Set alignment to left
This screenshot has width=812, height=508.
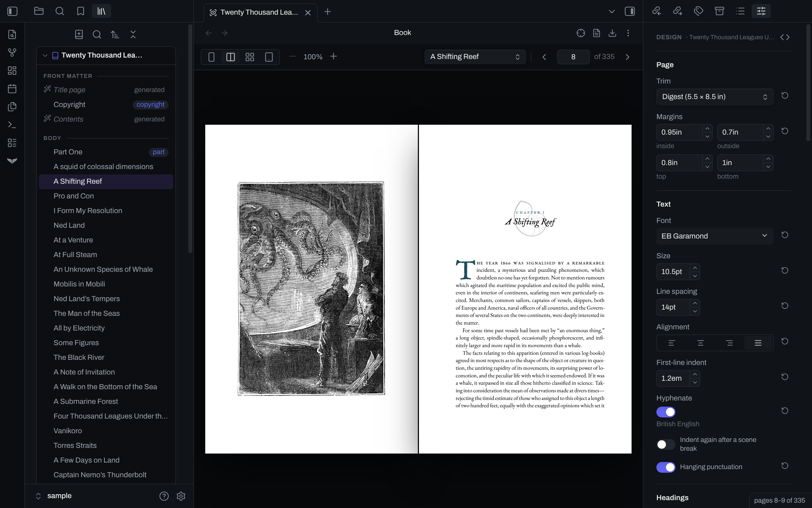point(671,343)
